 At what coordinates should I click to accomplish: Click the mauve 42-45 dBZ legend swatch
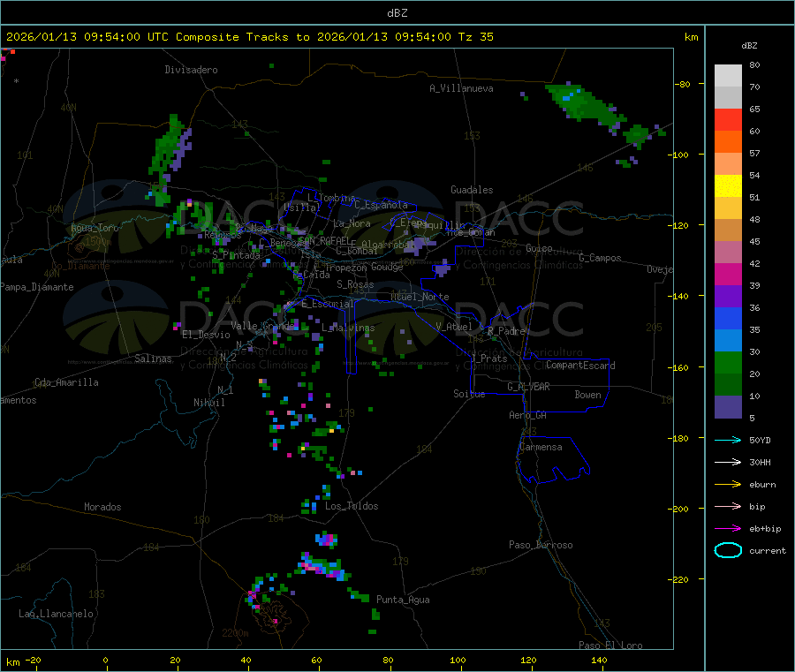click(x=728, y=252)
